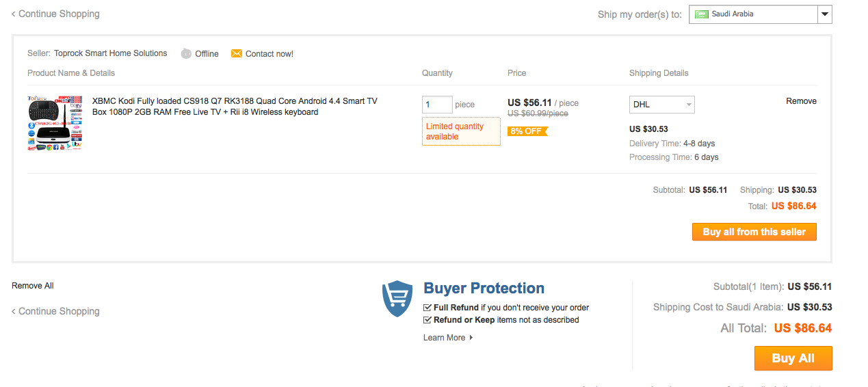The height and width of the screenshot is (387, 868).
Task: Click the Learn More arrow icon
Action: click(x=471, y=338)
